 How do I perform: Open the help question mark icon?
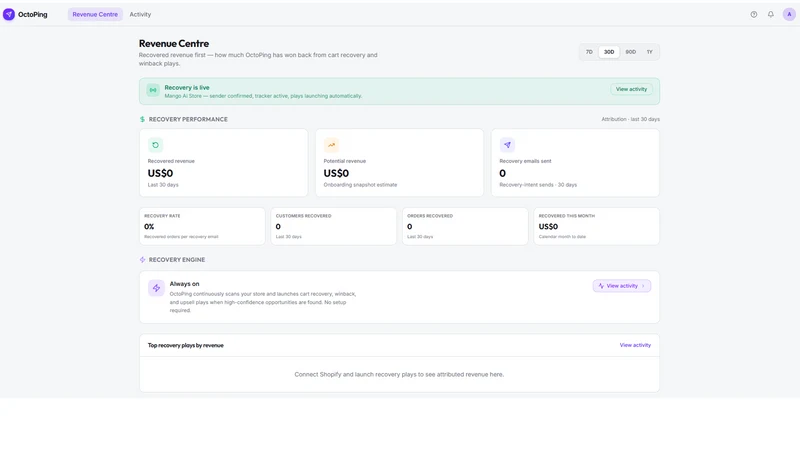coord(754,14)
